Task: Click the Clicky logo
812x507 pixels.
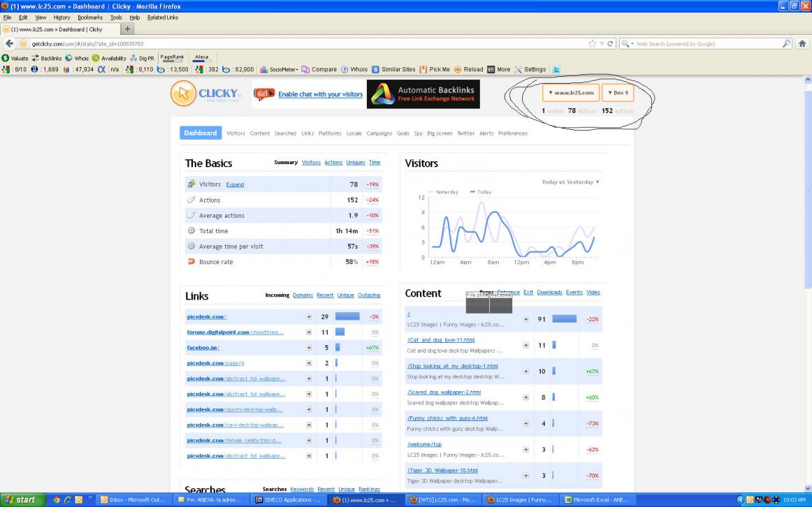Action: point(206,94)
